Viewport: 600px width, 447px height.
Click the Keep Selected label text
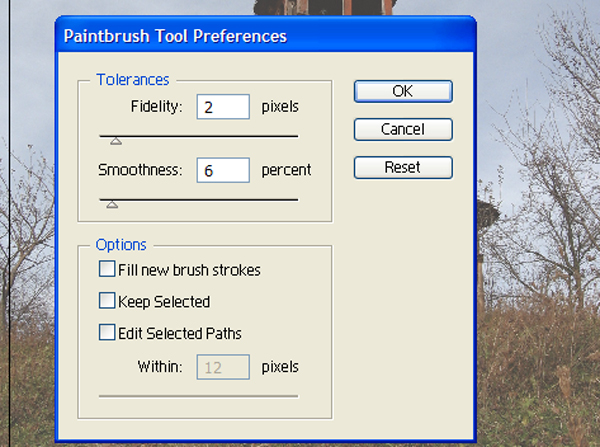(164, 302)
